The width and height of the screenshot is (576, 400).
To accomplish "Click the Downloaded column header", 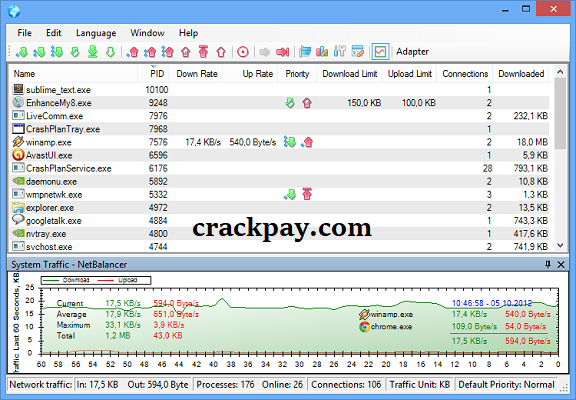I will (x=521, y=74).
